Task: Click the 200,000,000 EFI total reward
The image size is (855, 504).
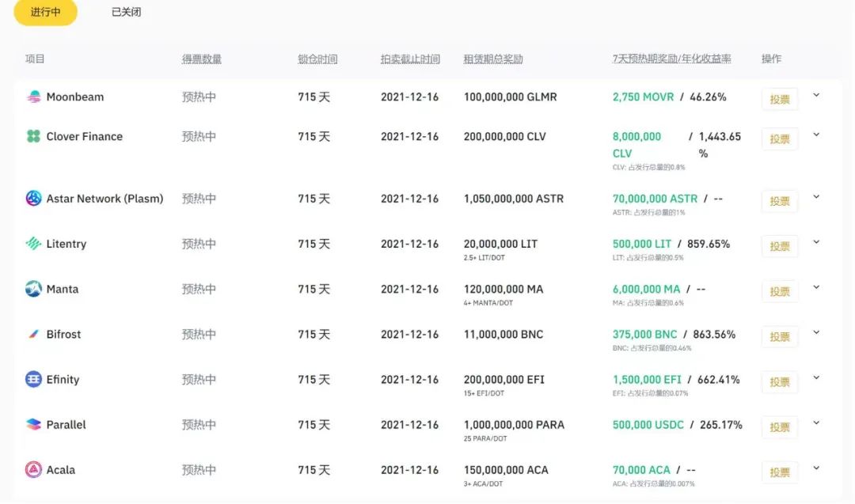Action: click(x=503, y=380)
